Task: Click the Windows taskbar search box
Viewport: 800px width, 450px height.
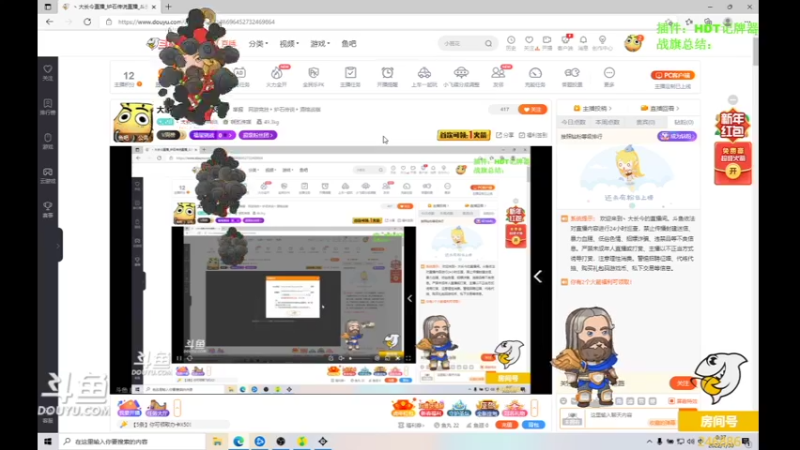Action: pyautogui.click(x=134, y=441)
